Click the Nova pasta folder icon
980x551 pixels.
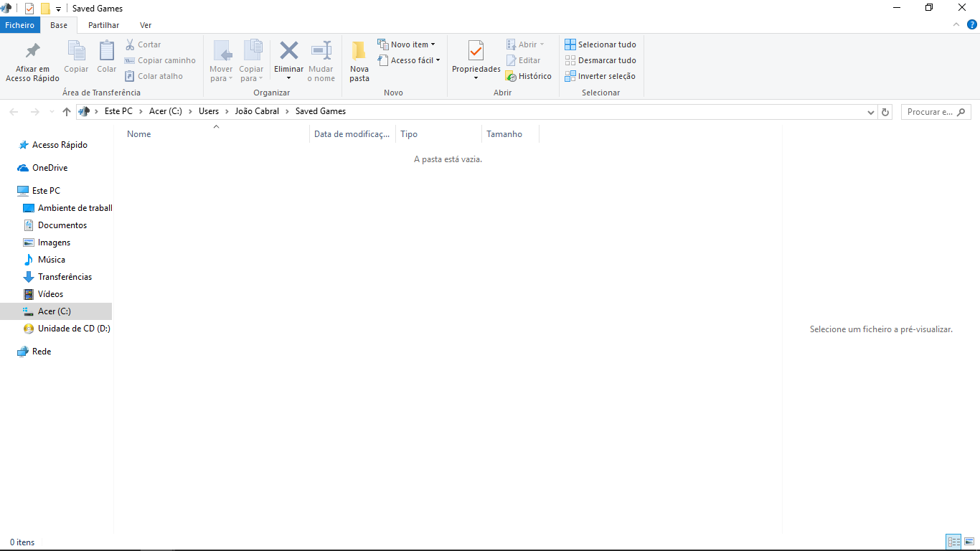coord(359,51)
